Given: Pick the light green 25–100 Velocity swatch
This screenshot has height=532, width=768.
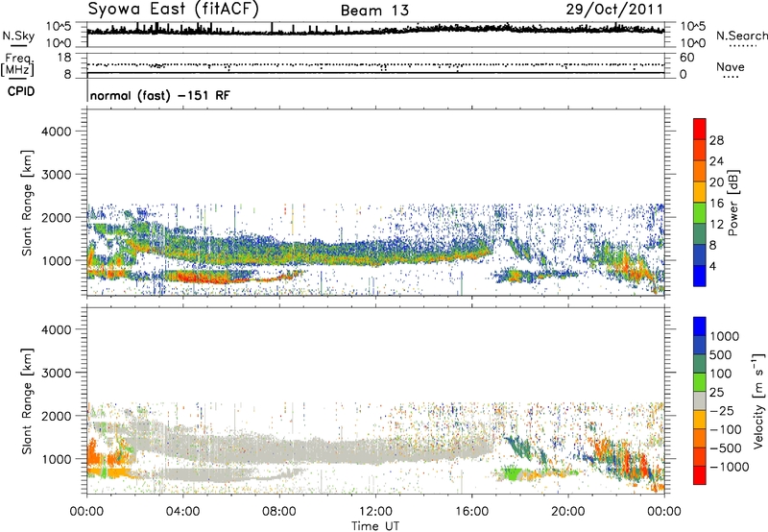Looking at the screenshot, I should click(700, 382).
